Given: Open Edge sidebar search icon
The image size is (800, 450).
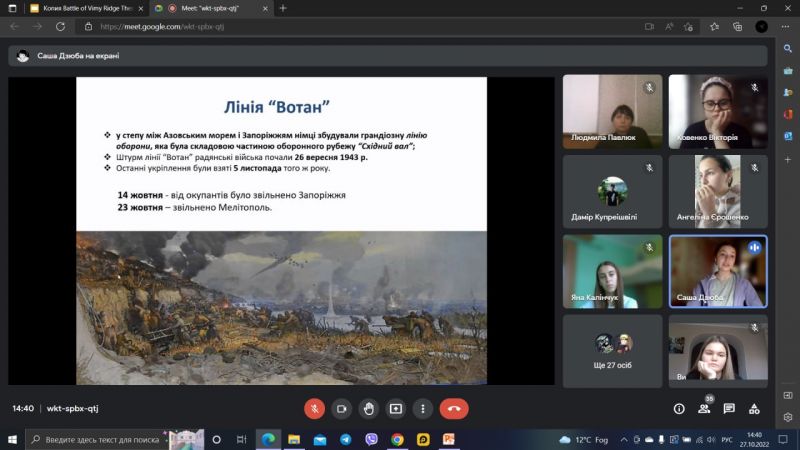Looking at the screenshot, I should tap(788, 48).
